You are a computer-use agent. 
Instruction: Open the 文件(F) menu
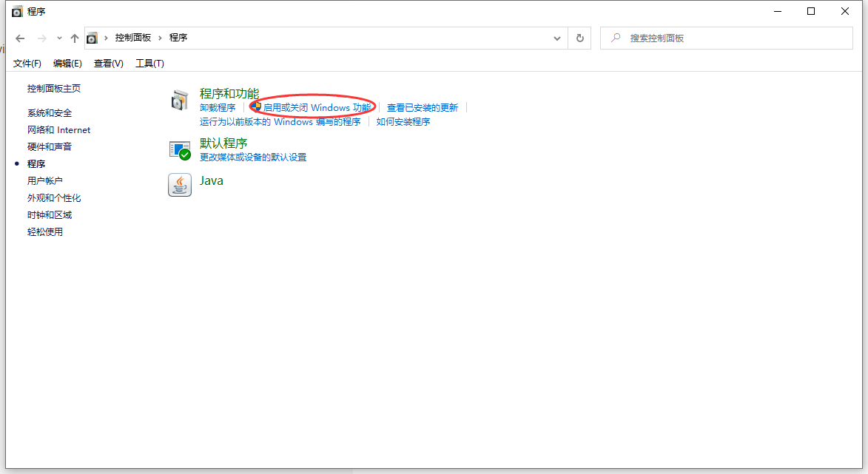(x=27, y=64)
